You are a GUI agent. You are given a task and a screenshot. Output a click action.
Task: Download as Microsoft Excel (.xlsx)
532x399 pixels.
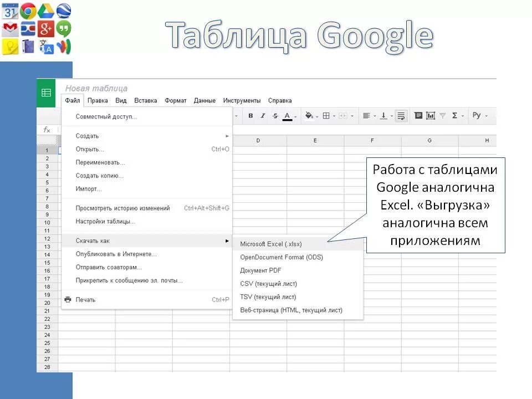point(298,244)
